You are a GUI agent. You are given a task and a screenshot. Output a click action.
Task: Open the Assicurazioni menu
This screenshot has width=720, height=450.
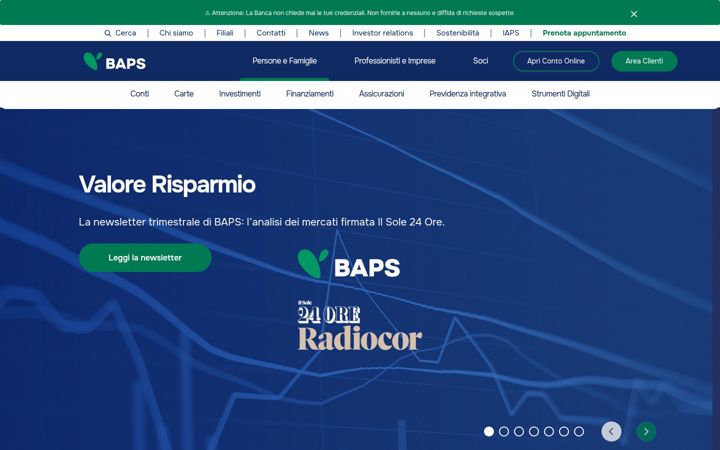382,94
